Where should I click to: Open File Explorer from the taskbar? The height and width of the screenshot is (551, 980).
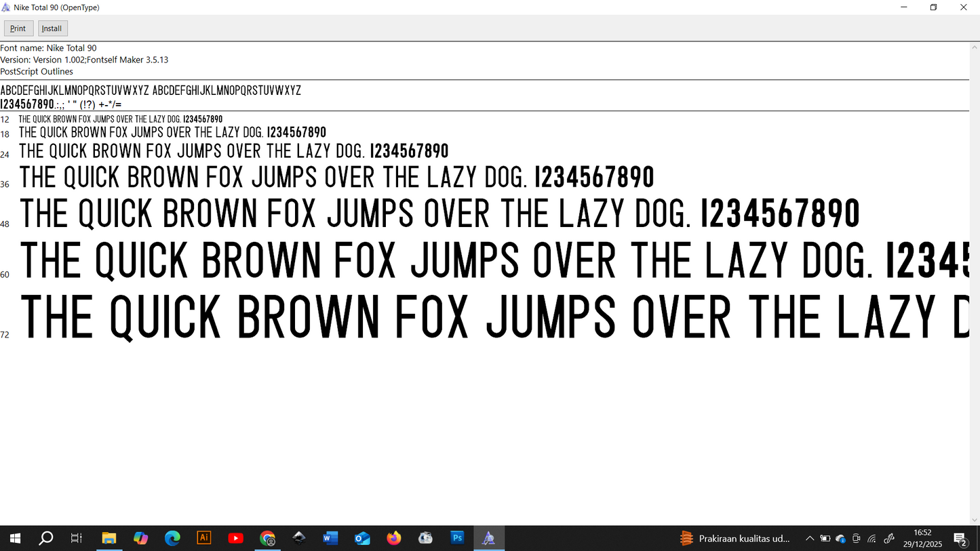tap(109, 539)
